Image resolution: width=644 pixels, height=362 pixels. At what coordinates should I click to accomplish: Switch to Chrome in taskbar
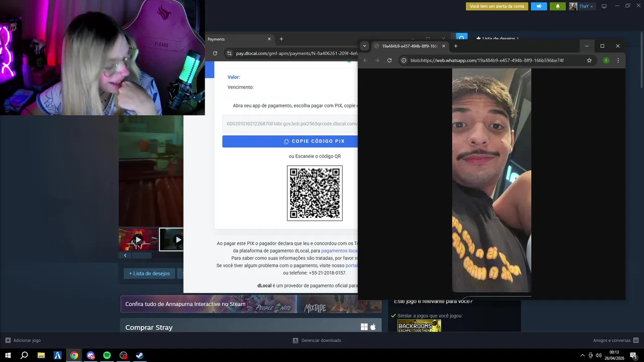pyautogui.click(x=74, y=355)
